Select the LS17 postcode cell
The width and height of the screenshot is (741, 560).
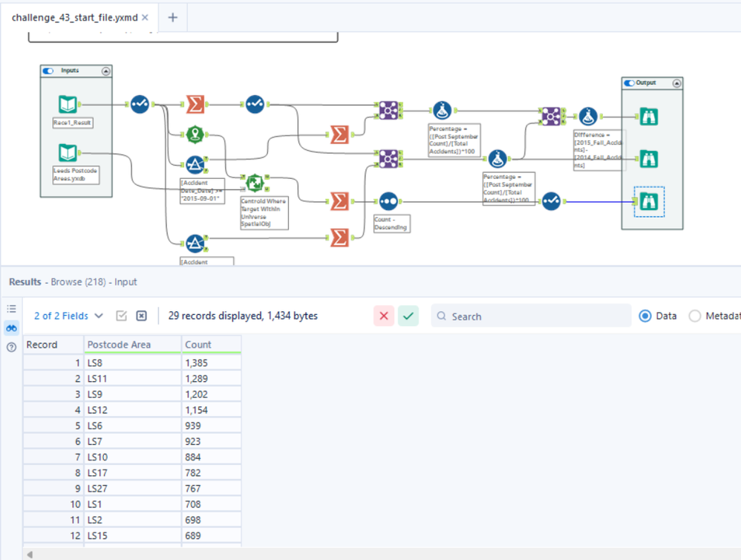point(132,472)
